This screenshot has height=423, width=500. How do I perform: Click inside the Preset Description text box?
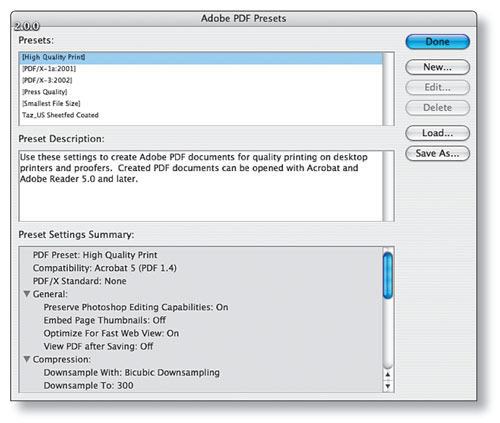(x=201, y=186)
